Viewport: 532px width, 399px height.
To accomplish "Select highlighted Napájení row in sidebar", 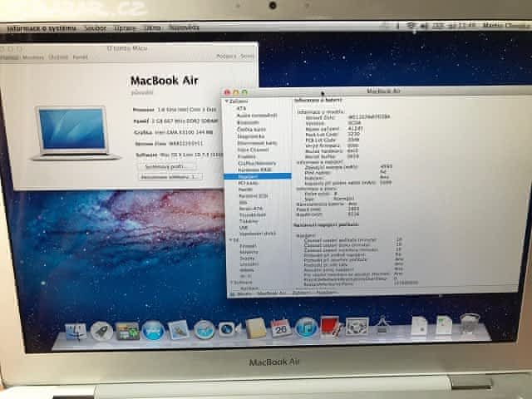I will 258,176.
